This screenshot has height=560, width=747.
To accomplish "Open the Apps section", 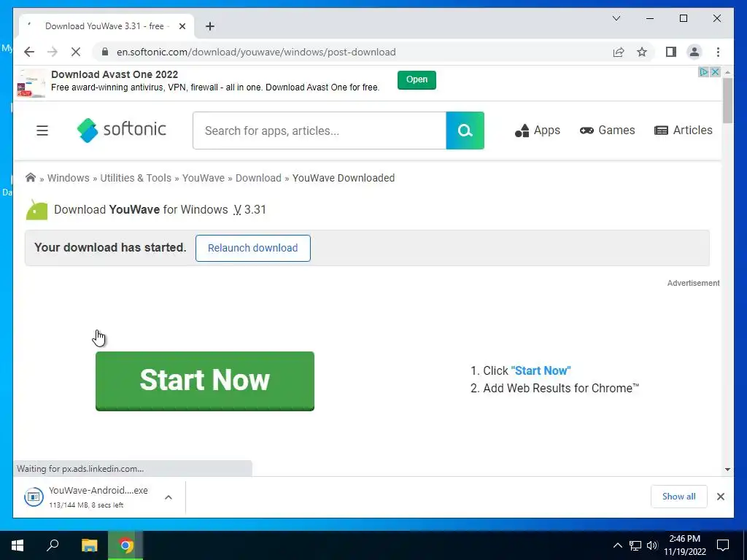I will (538, 131).
